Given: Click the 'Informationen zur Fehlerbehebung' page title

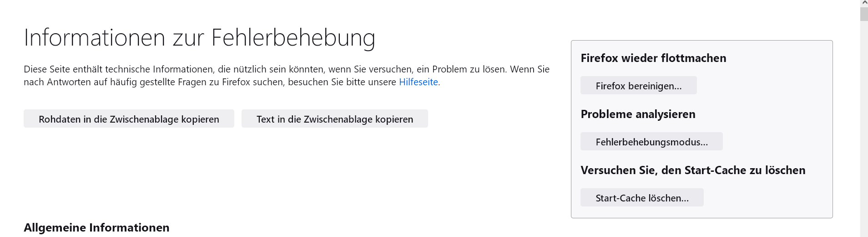Looking at the screenshot, I should click(199, 37).
